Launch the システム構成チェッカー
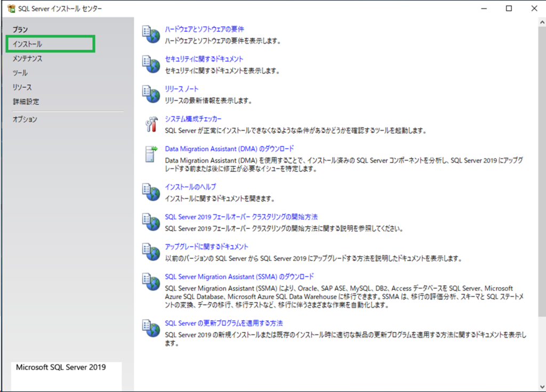 (x=193, y=119)
